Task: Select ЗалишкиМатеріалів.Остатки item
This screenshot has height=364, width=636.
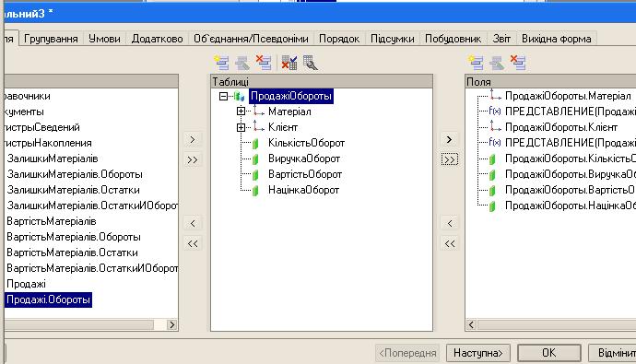Action: point(74,190)
